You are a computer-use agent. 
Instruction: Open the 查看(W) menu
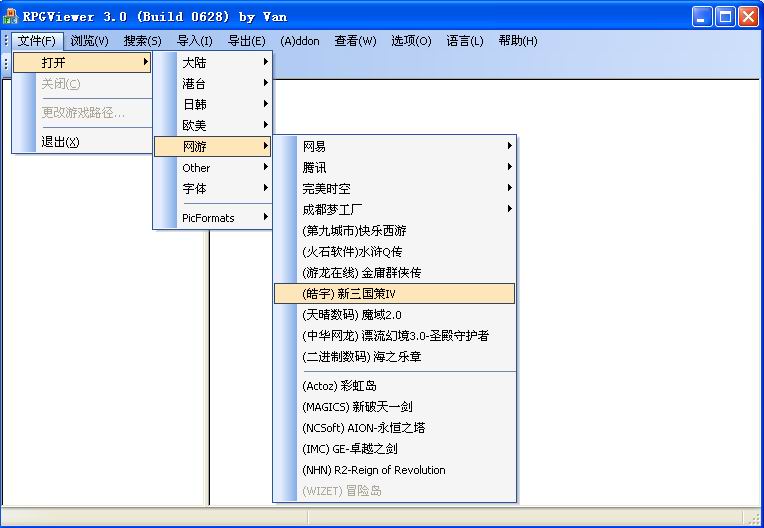click(x=355, y=41)
